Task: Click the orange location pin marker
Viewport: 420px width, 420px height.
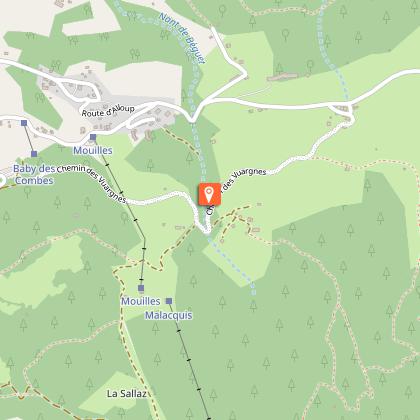Action: (x=209, y=194)
